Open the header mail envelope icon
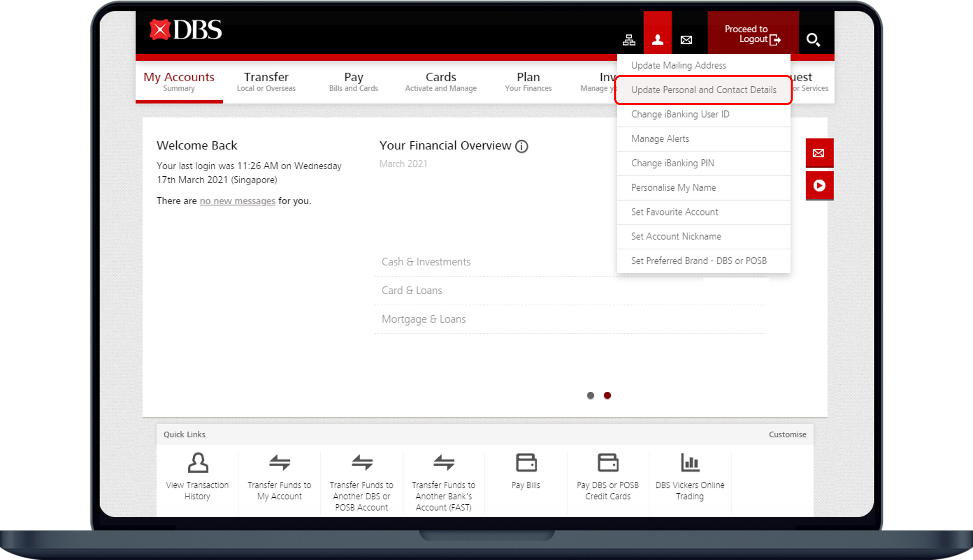This screenshot has height=560, width=973. [x=686, y=40]
